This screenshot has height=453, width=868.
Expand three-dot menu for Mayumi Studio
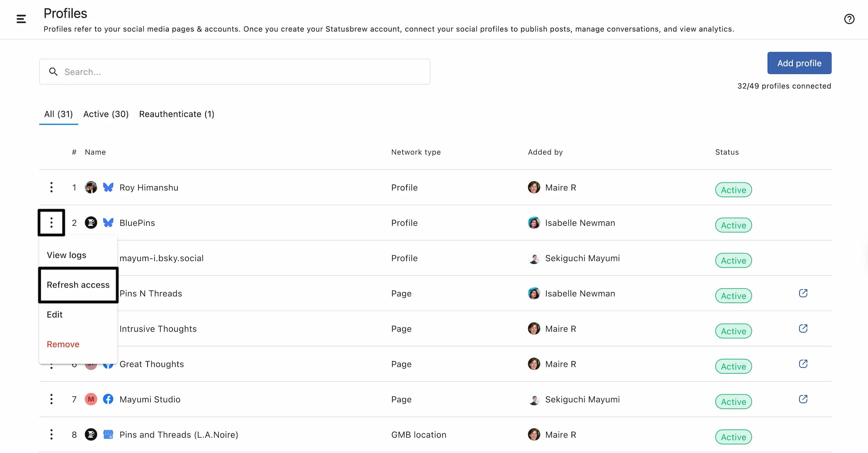pyautogui.click(x=51, y=399)
